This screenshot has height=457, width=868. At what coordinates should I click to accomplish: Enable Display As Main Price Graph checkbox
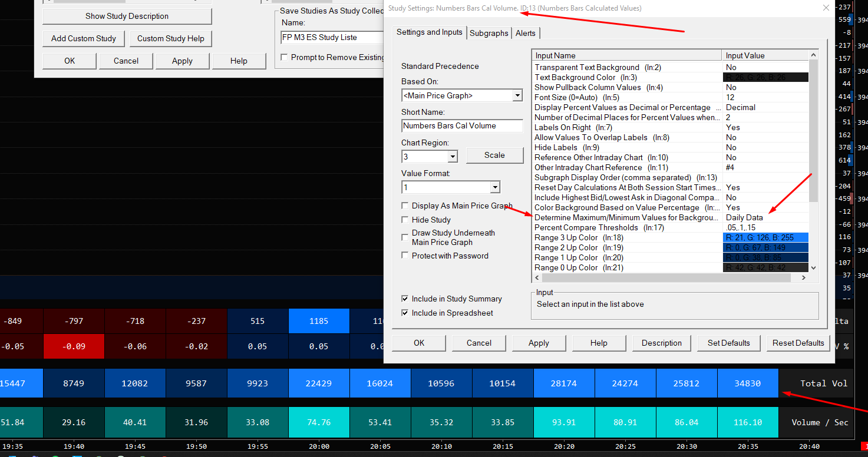click(405, 206)
